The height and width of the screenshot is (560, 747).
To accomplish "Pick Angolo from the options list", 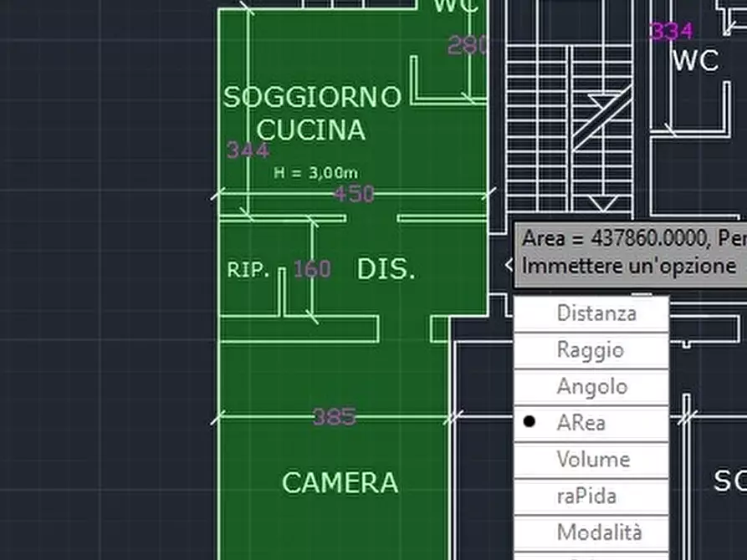I will pyautogui.click(x=592, y=387).
